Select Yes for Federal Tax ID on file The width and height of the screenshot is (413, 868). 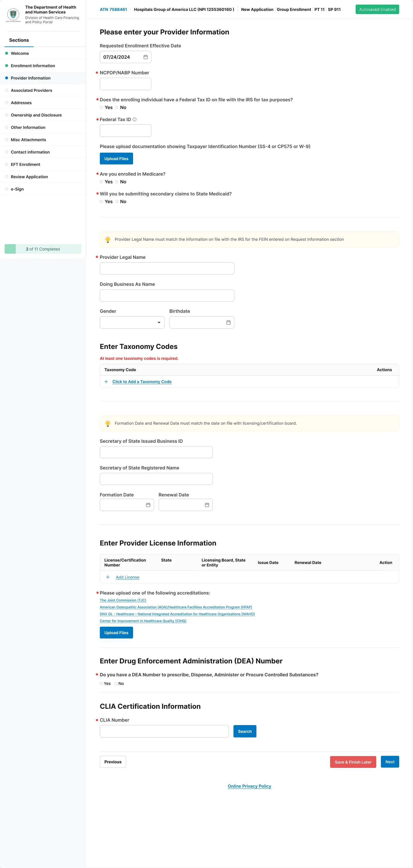pyautogui.click(x=102, y=108)
